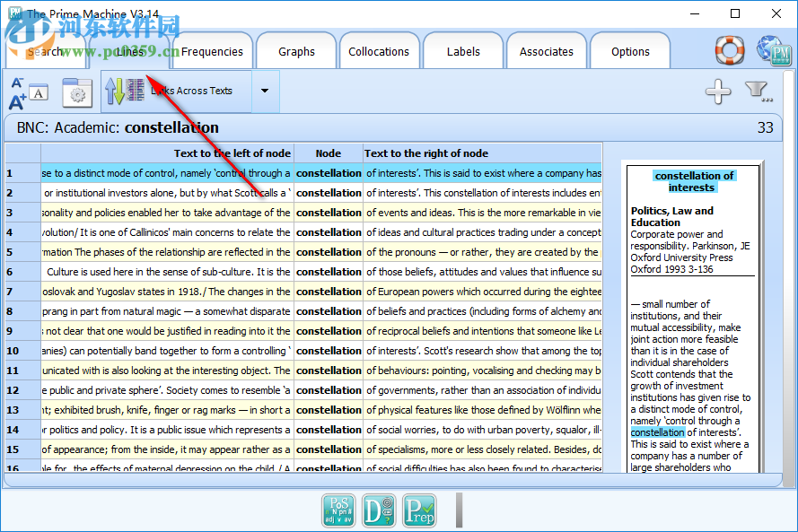Click the horizontal scrollbar below the table

(392, 479)
